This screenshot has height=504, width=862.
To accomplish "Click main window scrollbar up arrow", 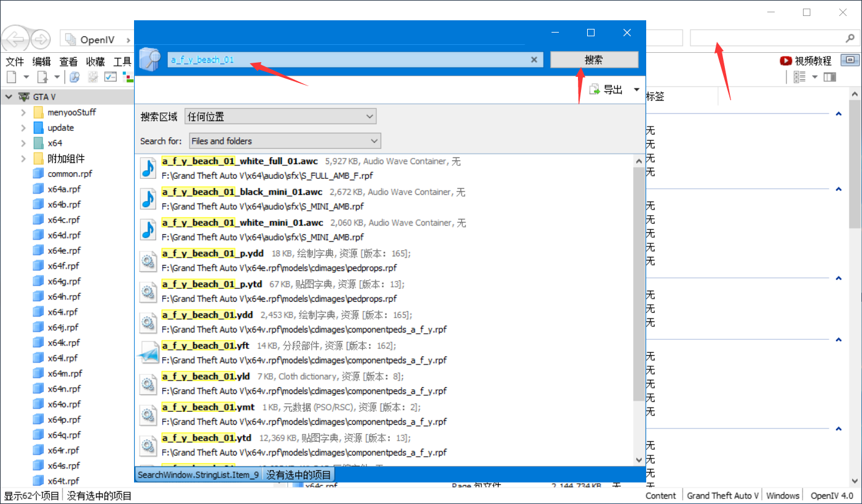I will [855, 94].
